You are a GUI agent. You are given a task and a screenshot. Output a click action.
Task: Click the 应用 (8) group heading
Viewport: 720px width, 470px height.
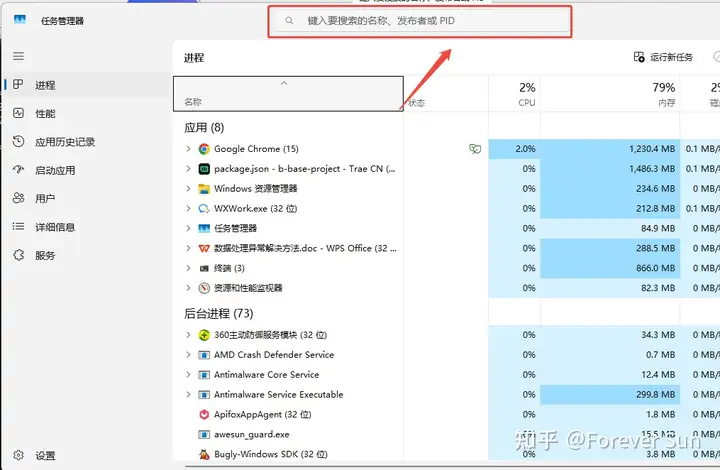coord(204,128)
